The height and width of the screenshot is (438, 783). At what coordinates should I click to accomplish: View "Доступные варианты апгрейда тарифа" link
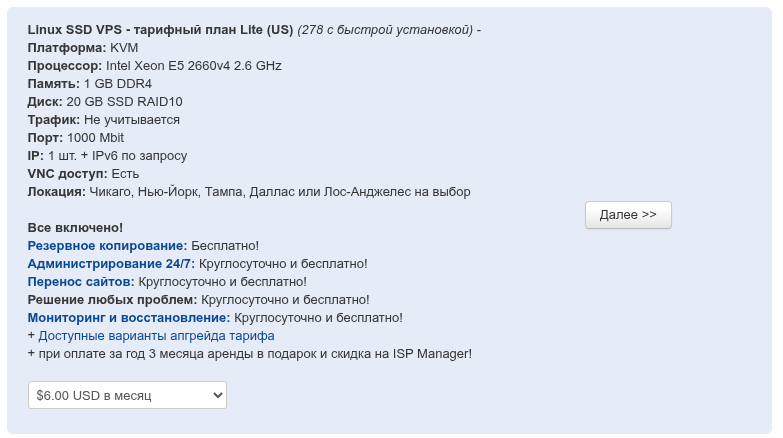156,335
